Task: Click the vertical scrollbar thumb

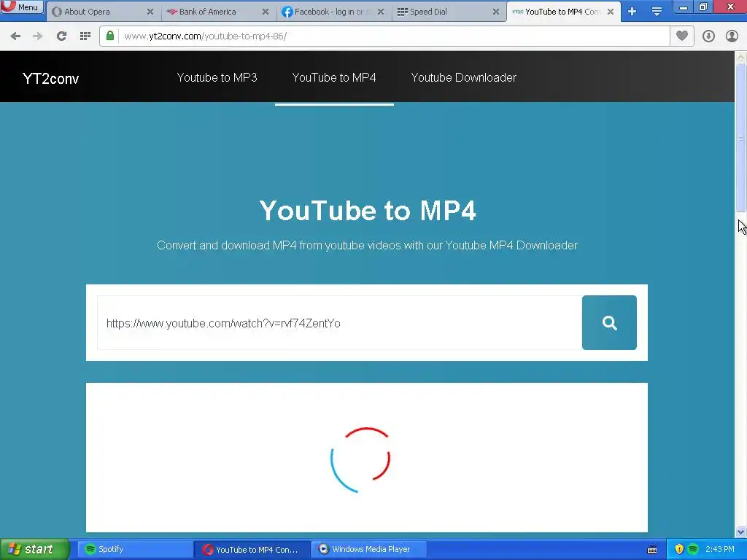Action: (x=741, y=137)
